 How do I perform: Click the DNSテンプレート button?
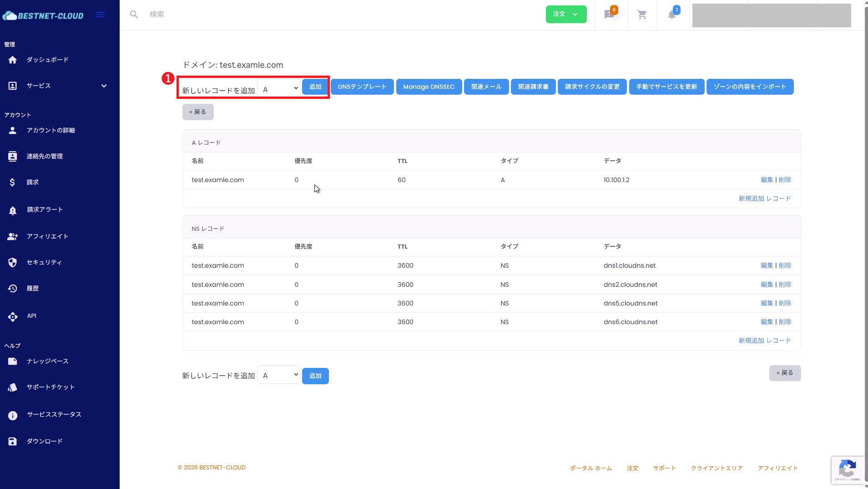[362, 87]
